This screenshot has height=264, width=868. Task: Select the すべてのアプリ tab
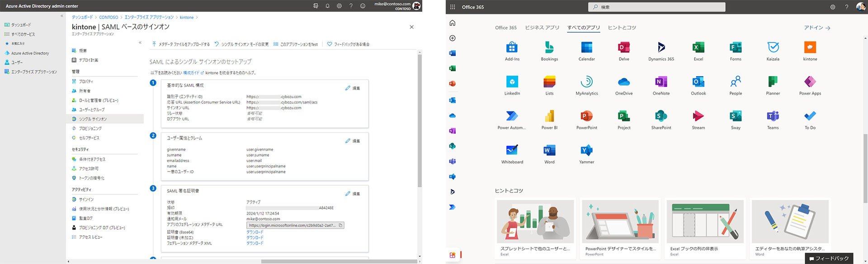coord(584,28)
